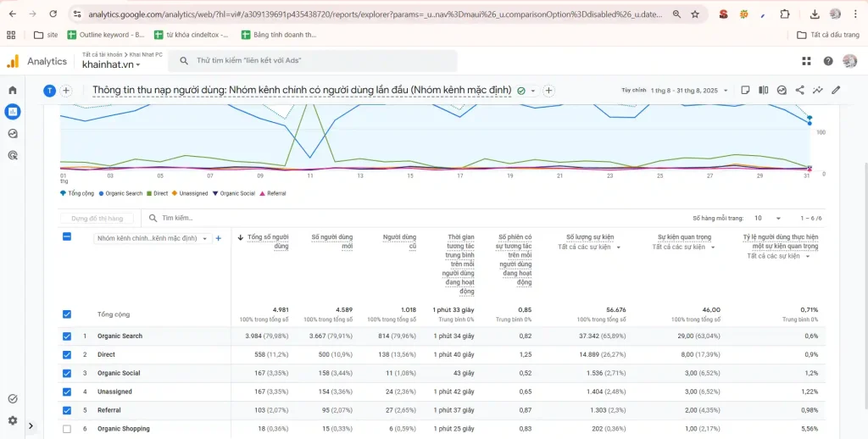Open Tất cả dấu trang folder
868x439 pixels.
click(828, 35)
